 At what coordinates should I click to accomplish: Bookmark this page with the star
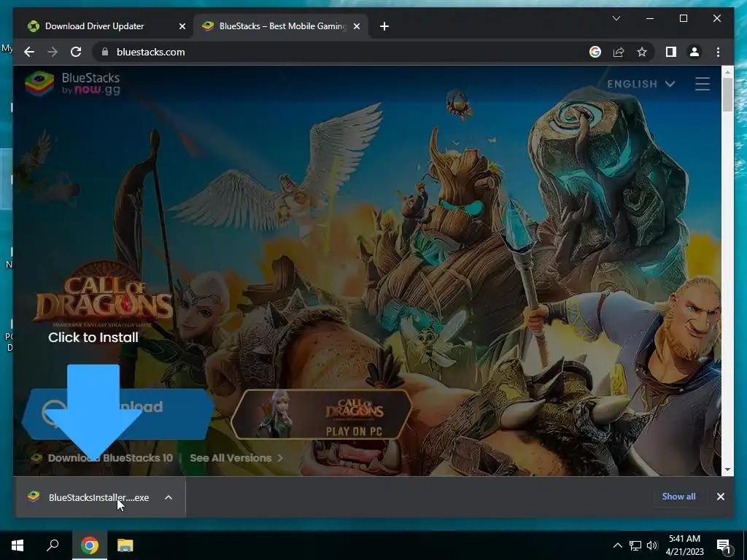click(642, 52)
